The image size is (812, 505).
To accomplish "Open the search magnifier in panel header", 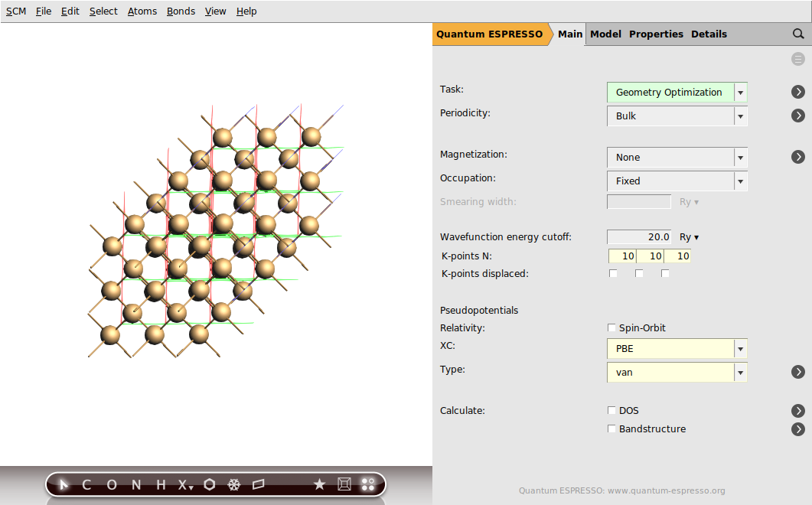I will (x=798, y=34).
